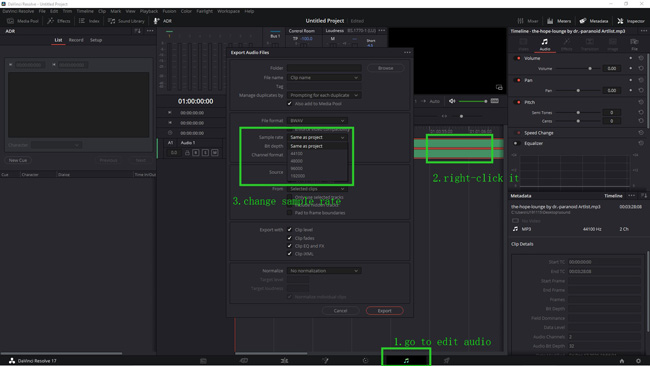This screenshot has height=366, width=650.
Task: Reset the Volume section in Inspector
Action: pos(641,58)
